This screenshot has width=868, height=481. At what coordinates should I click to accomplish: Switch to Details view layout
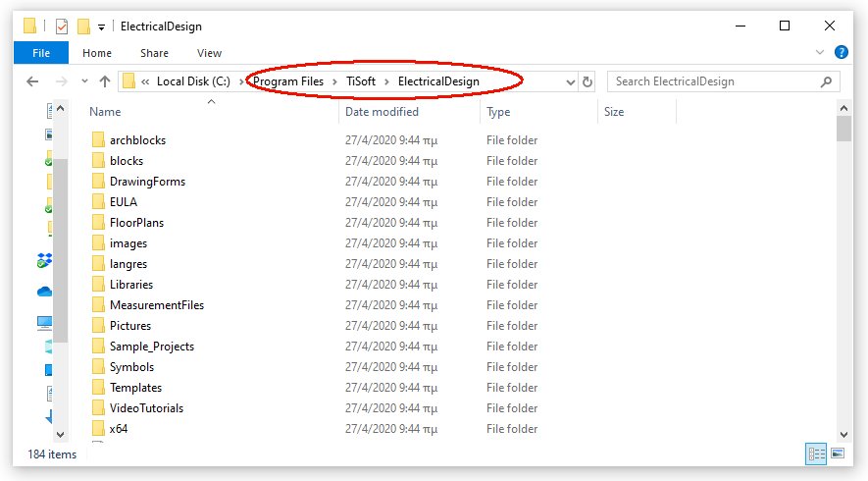point(816,454)
